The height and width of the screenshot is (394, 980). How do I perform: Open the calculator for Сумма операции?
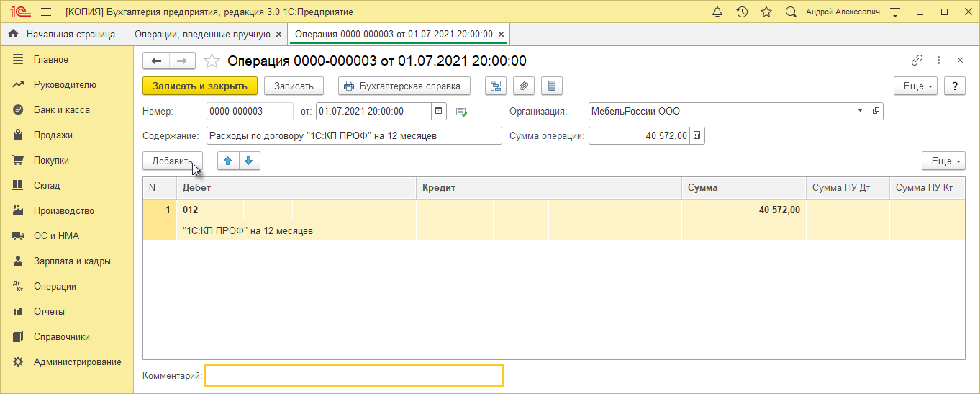tap(697, 135)
